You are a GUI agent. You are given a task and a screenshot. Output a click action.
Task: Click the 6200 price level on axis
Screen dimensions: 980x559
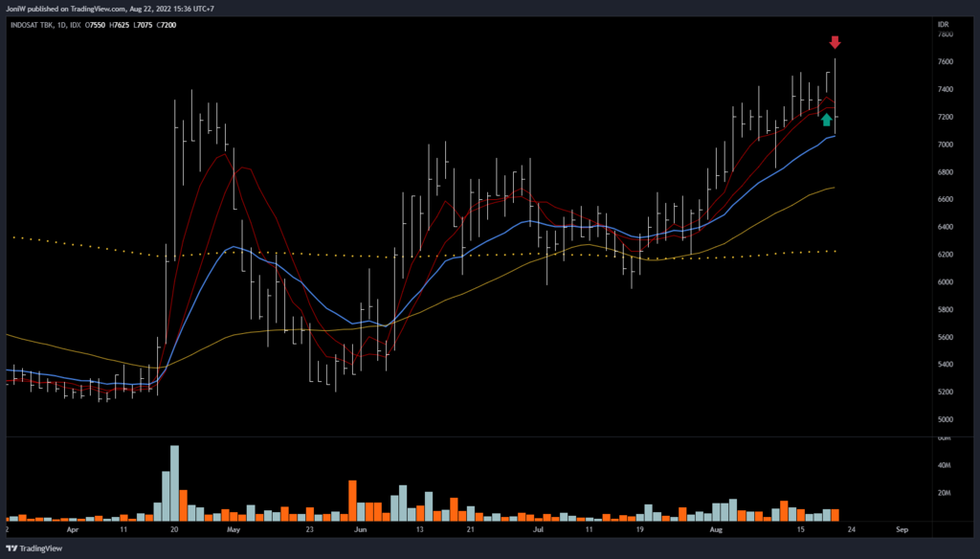click(946, 255)
